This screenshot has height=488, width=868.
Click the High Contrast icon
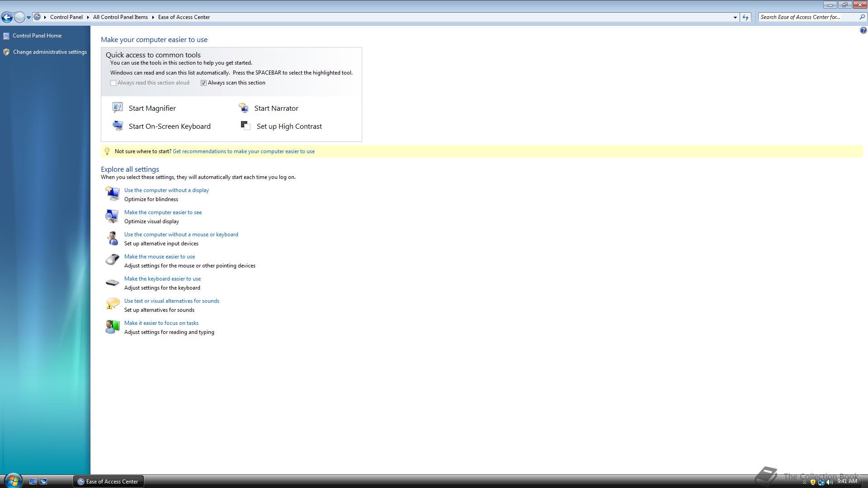pyautogui.click(x=245, y=126)
